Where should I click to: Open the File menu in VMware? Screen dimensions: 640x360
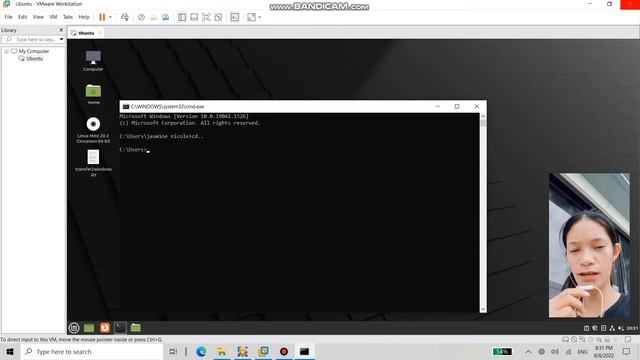tap(8, 17)
